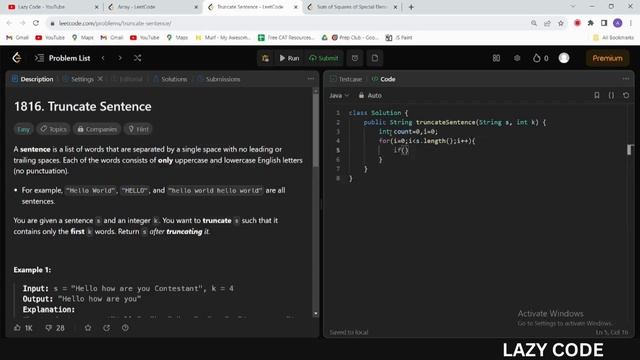Toggle the browser side panel icon
The width and height of the screenshot is (640, 360).
(x=604, y=23)
